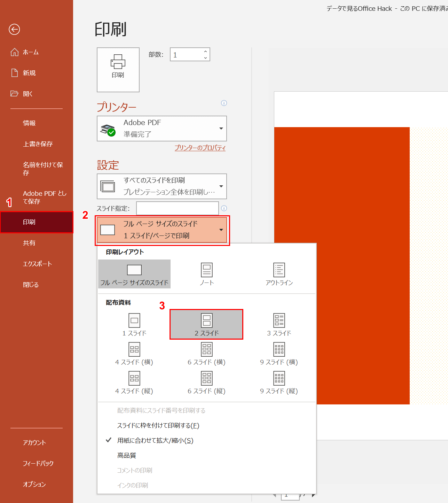Screen dimensions: 448x503
Task: Select the 4 スライド (横) handout layout
Action: click(134, 354)
